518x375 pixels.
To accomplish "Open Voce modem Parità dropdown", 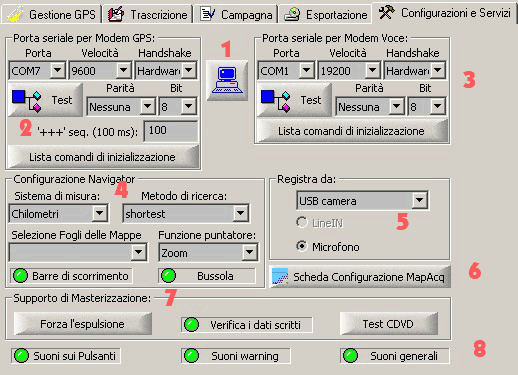I will click(396, 107).
